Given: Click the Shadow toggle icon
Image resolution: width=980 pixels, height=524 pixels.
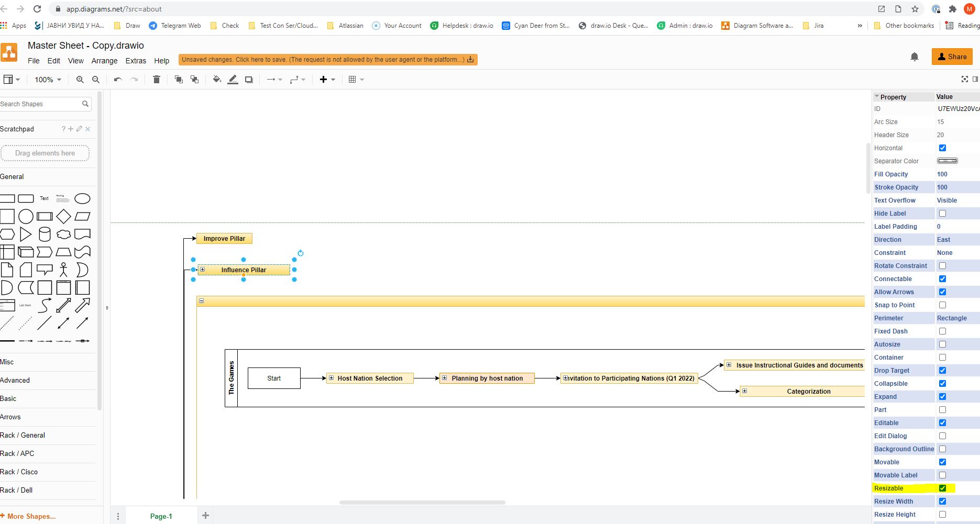Looking at the screenshot, I should tap(249, 79).
